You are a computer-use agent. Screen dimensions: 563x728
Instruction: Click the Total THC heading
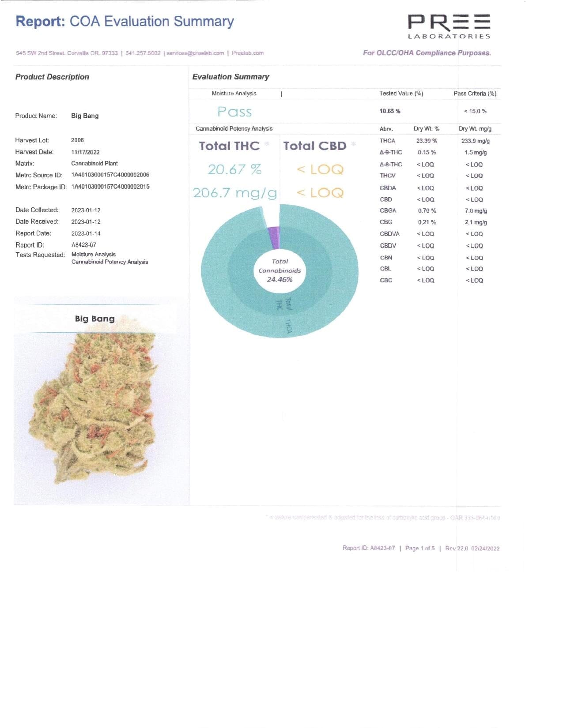pos(229,146)
